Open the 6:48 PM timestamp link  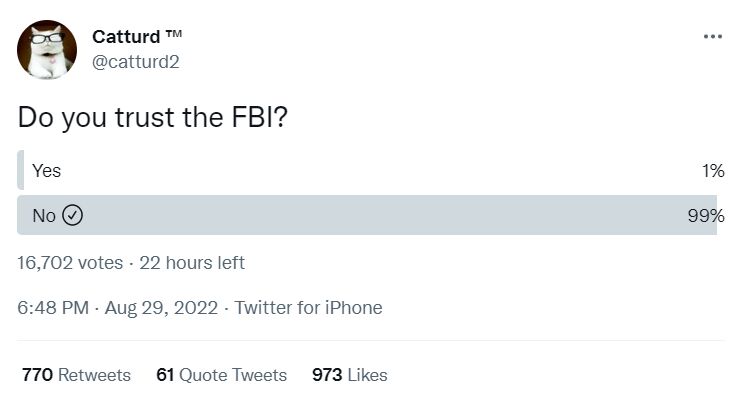click(53, 308)
